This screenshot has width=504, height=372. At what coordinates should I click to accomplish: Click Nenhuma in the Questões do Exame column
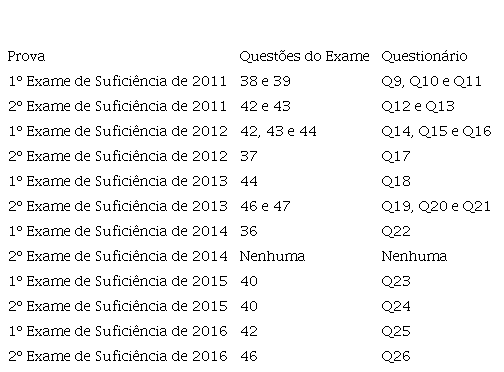272,256
